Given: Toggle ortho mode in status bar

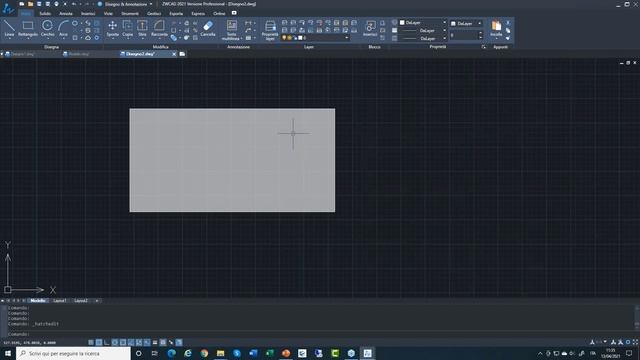Looking at the screenshot, I should coord(107,342).
